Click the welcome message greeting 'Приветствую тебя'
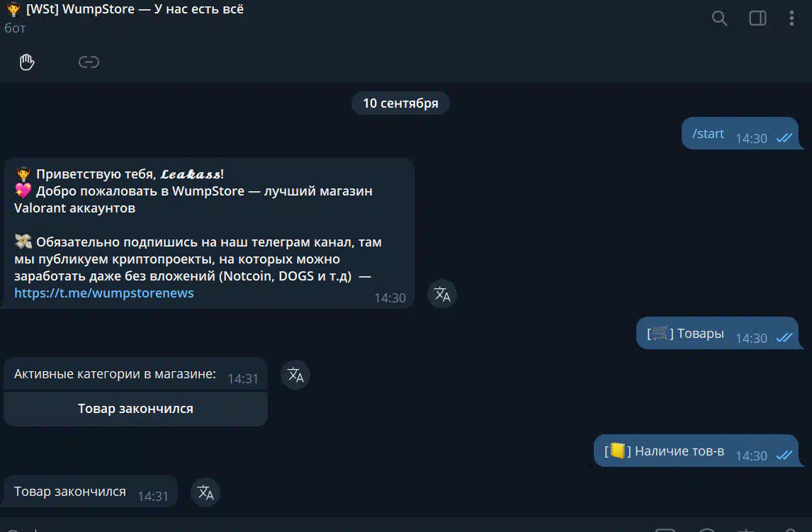812x532 pixels. [x=96, y=174]
